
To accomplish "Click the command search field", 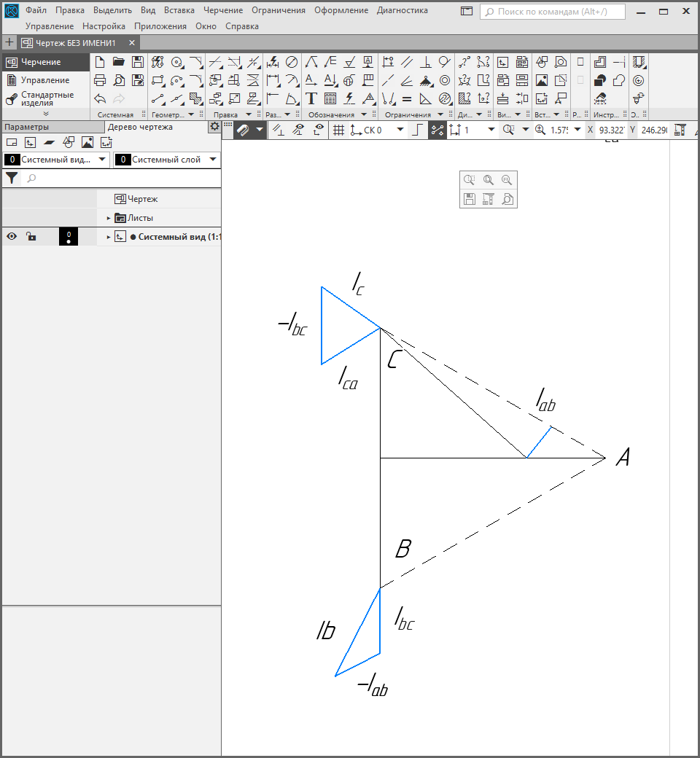I will pos(553,12).
